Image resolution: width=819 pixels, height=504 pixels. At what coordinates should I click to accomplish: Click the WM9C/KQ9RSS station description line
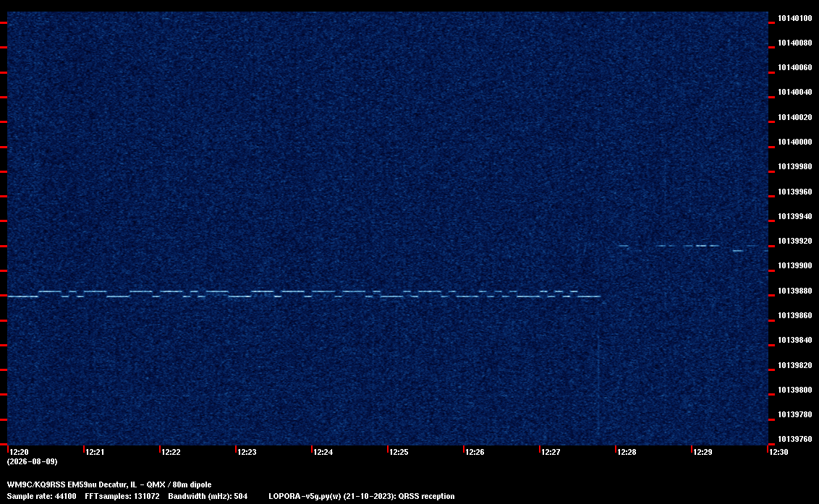[109, 484]
